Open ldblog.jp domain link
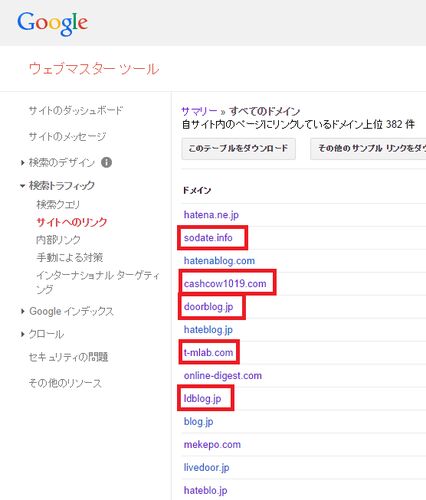This screenshot has height=500, width=426. tap(203, 399)
